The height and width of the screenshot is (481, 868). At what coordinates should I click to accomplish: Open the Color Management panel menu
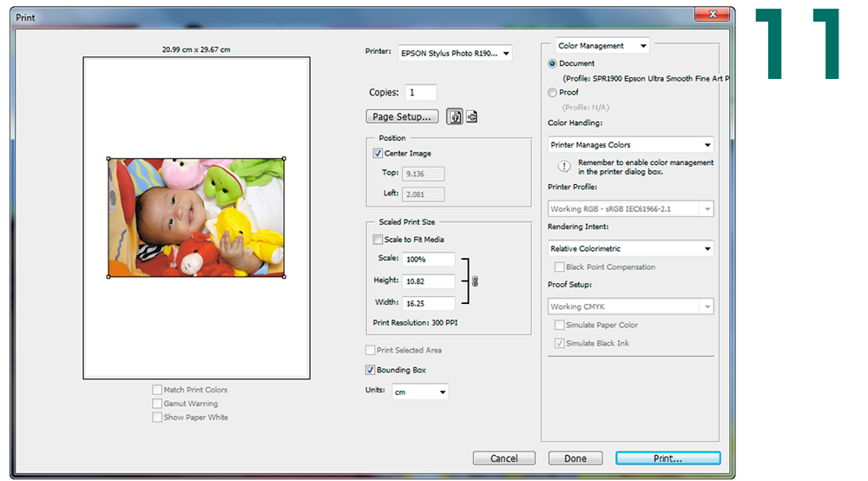602,46
